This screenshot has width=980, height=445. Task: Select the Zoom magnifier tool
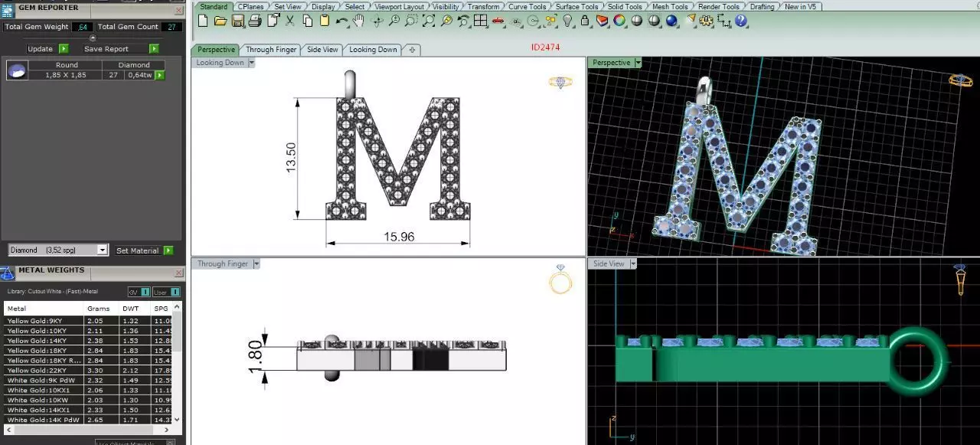click(x=394, y=21)
